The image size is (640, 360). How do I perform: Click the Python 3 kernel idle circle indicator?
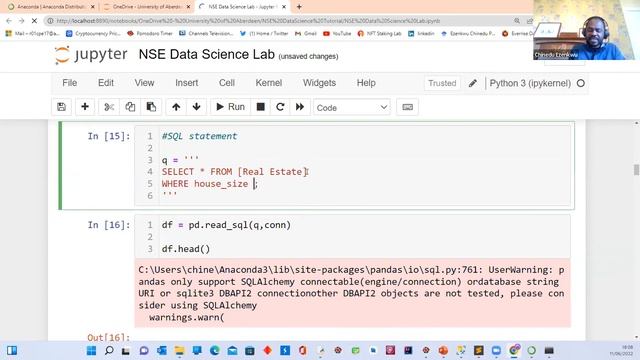[581, 83]
